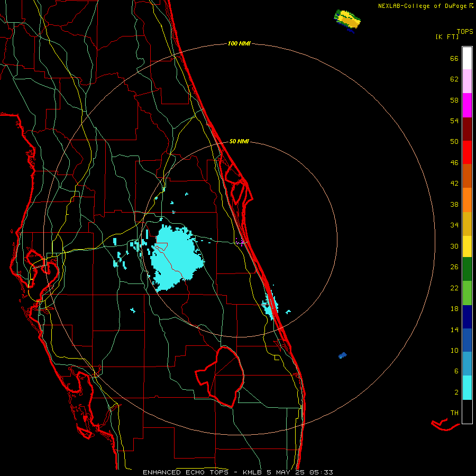This screenshot has width=476, height=476.
Task: Click the 50 legend value
Action: click(454, 142)
